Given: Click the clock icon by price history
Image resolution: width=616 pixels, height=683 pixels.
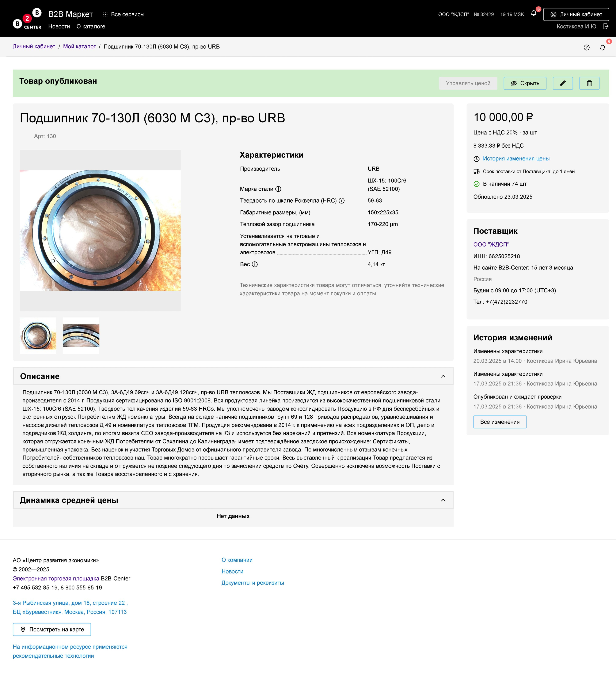Looking at the screenshot, I should [476, 159].
